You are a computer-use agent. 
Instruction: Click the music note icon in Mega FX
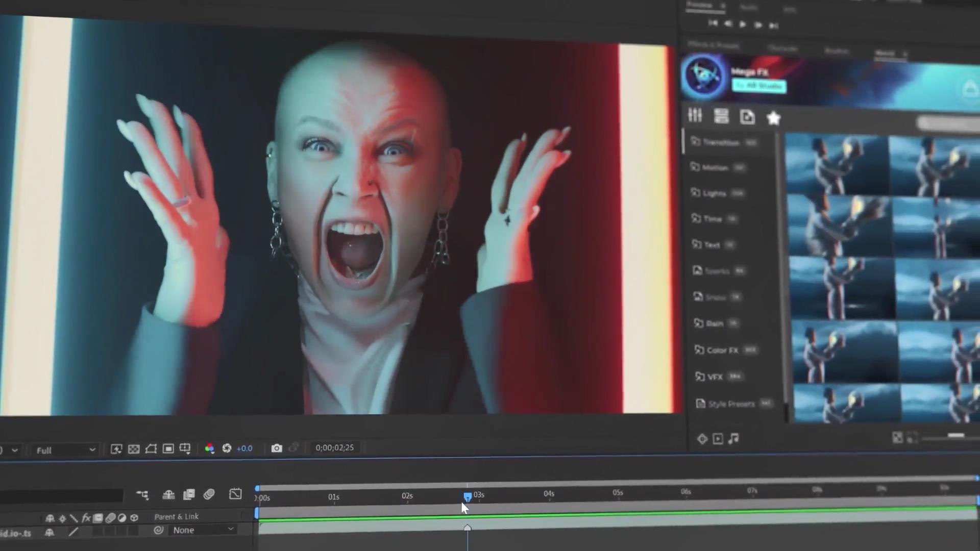coord(733,439)
